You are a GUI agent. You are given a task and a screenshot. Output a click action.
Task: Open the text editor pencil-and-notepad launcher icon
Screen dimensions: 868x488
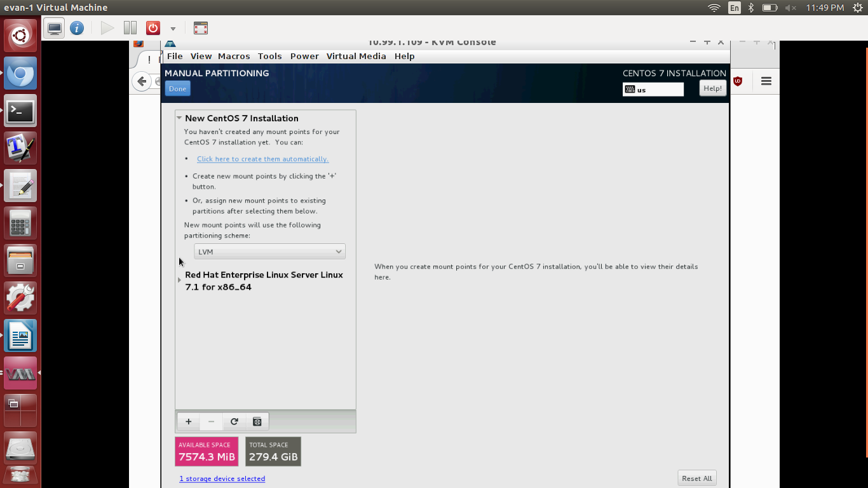(20, 186)
